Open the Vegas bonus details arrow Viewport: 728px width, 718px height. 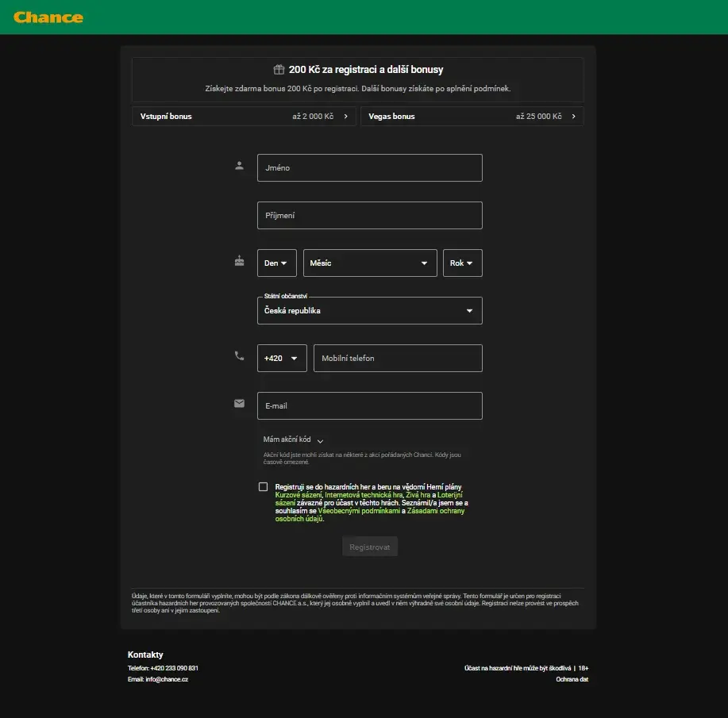[x=573, y=117]
